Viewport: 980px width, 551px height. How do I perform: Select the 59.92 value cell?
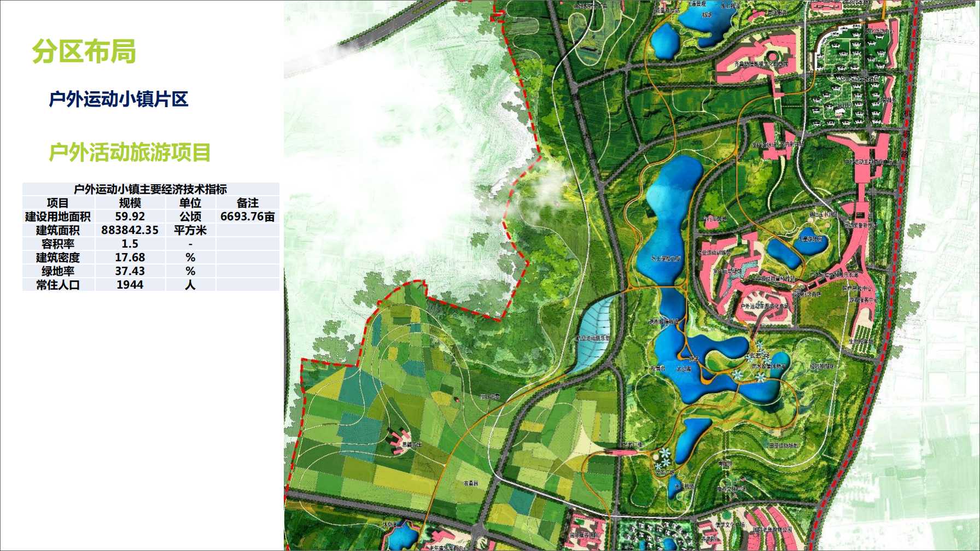(x=130, y=216)
